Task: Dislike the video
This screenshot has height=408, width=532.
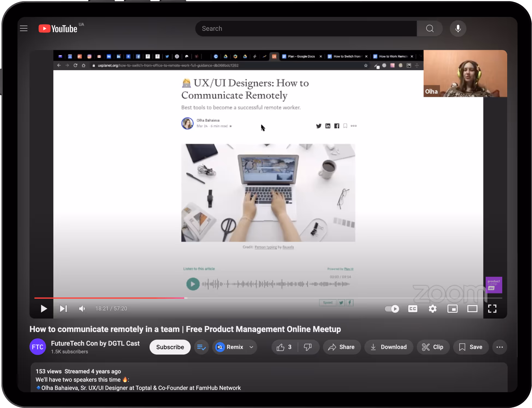Action: (x=308, y=347)
